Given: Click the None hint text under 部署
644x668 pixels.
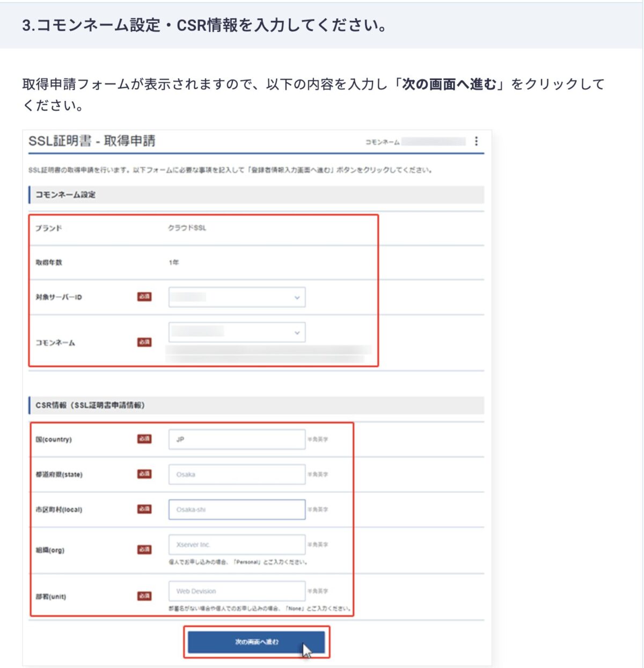Looking at the screenshot, I should (x=260, y=608).
